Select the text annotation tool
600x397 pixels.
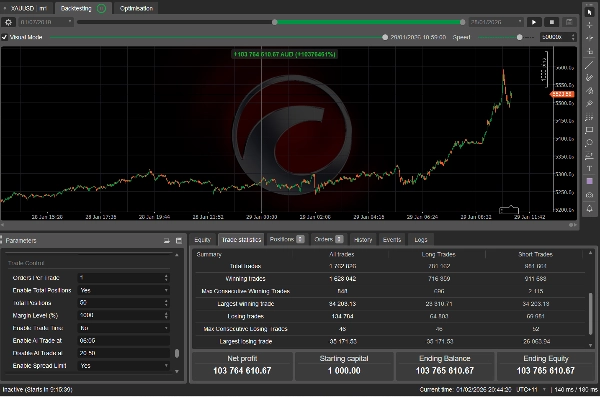pos(589,168)
